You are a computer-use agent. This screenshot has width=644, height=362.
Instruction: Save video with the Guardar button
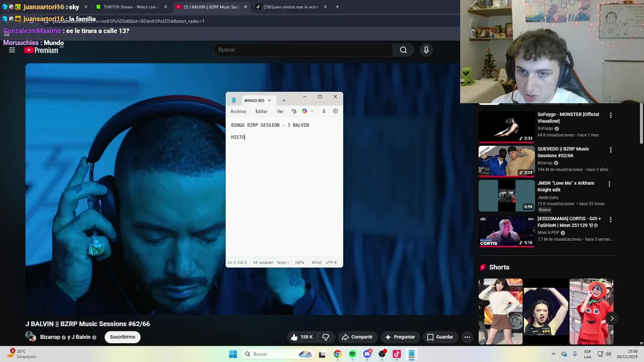(440, 337)
